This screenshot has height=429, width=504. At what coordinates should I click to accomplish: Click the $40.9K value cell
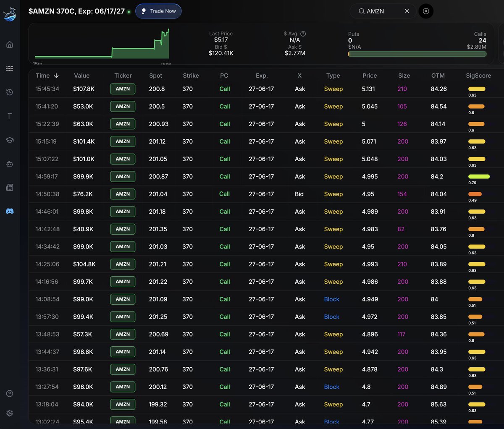click(83, 229)
